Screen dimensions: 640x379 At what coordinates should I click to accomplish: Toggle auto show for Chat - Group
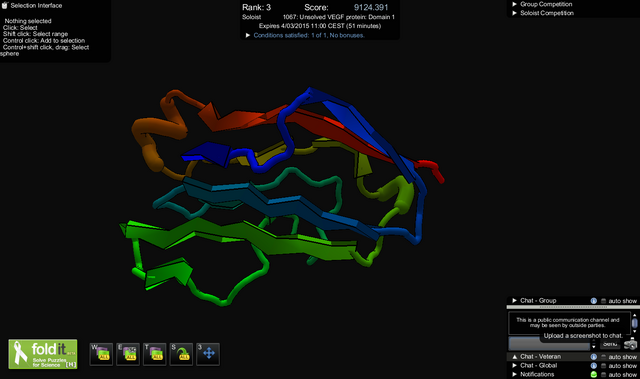point(604,301)
